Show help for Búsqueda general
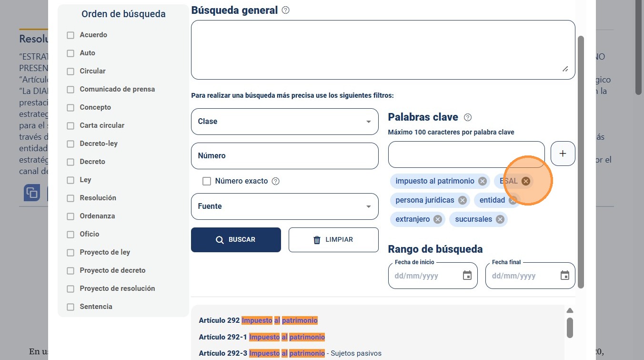The height and width of the screenshot is (360, 644). coord(286,10)
